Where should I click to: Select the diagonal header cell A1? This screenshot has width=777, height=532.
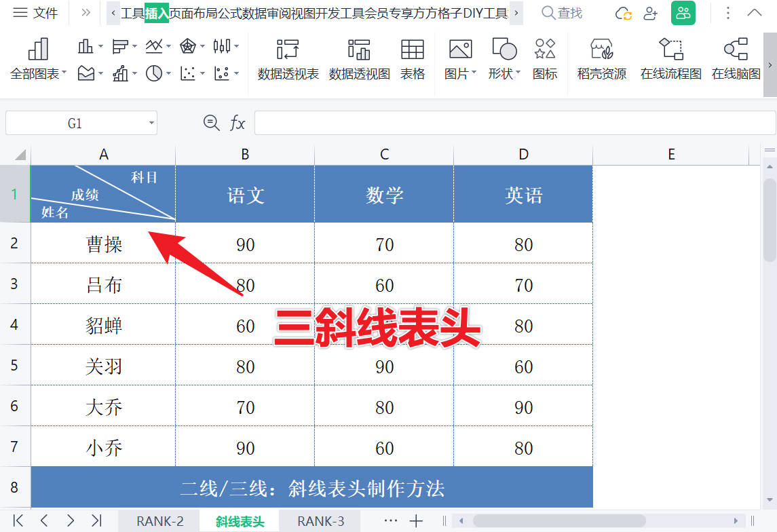pos(103,193)
